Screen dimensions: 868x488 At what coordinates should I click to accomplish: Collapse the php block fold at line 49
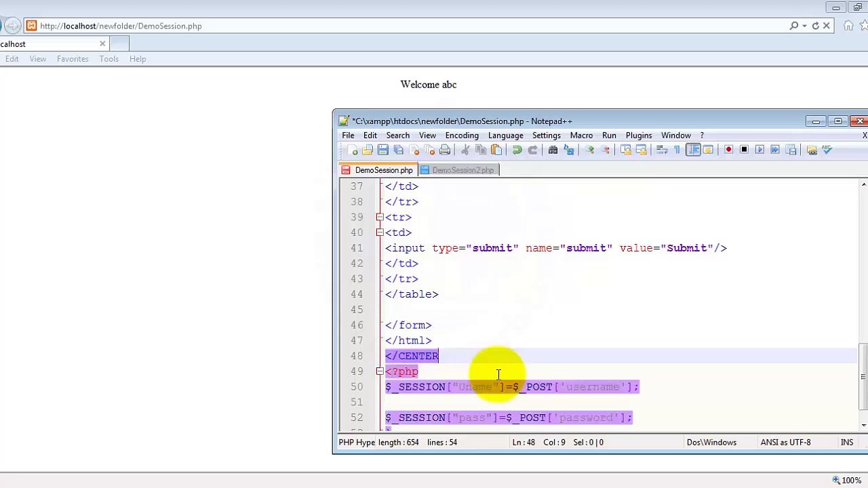(x=380, y=371)
